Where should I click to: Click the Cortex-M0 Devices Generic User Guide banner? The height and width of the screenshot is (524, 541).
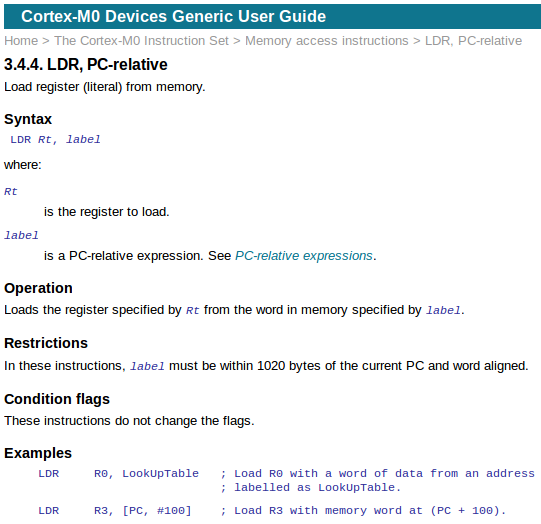click(174, 17)
